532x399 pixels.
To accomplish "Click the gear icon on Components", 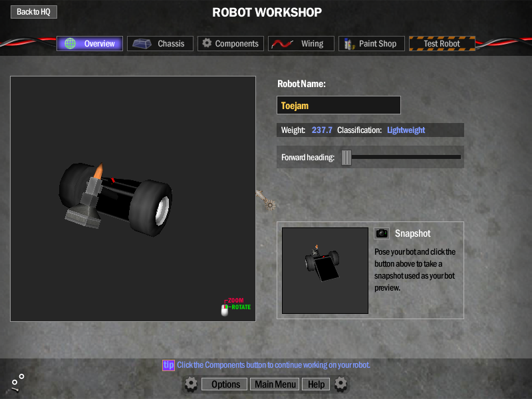I will click(207, 43).
